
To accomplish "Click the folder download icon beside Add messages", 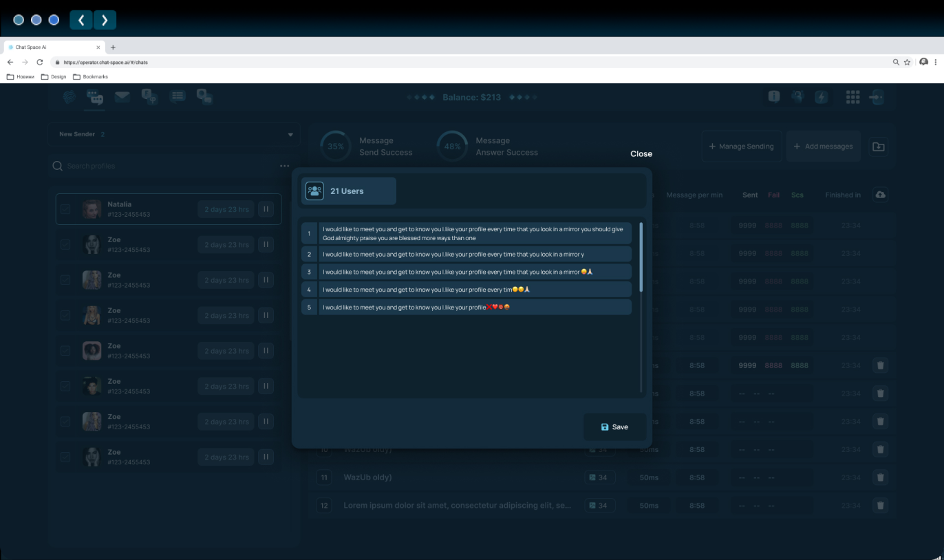I will pos(879,147).
